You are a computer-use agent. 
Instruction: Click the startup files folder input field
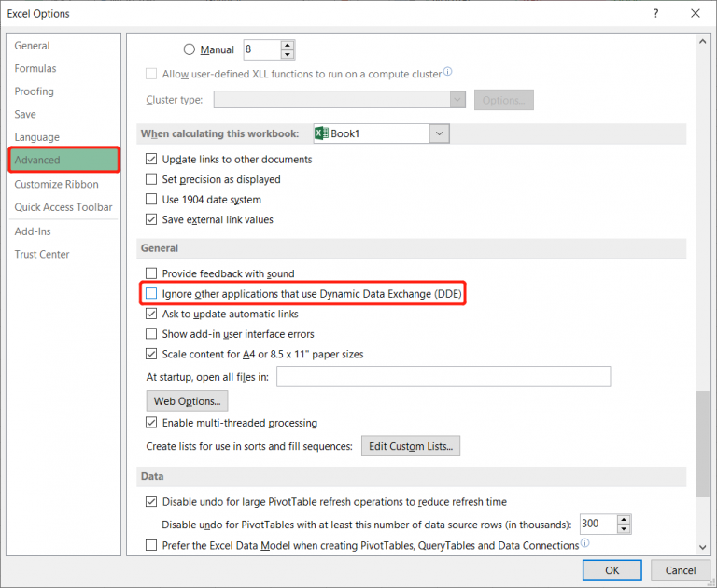click(443, 377)
